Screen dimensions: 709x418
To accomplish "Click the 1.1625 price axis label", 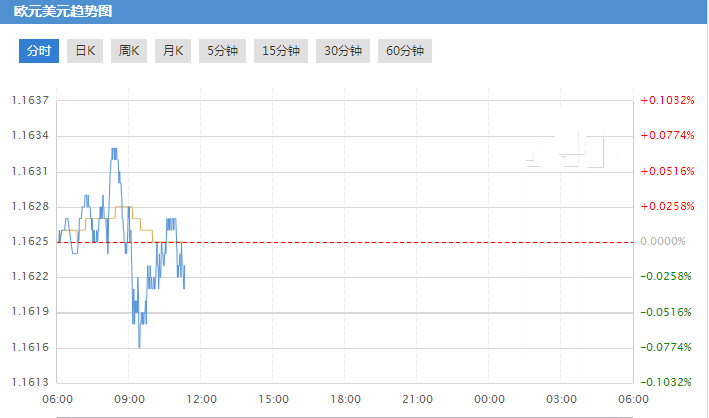I will pos(30,241).
